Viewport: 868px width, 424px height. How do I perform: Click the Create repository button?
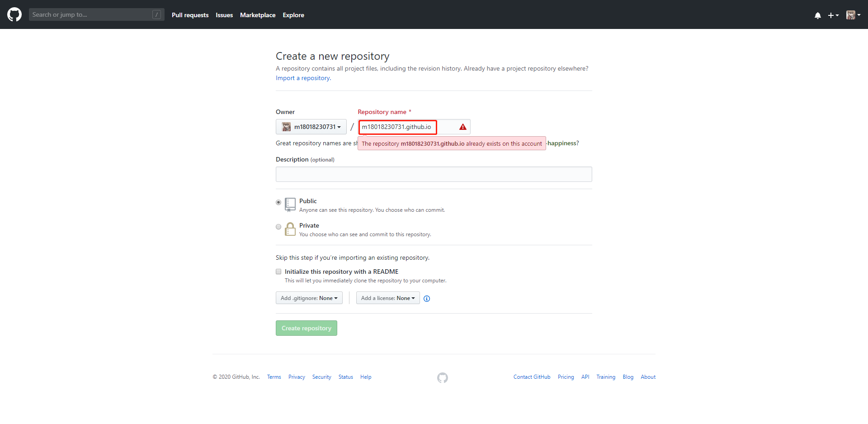pos(307,328)
